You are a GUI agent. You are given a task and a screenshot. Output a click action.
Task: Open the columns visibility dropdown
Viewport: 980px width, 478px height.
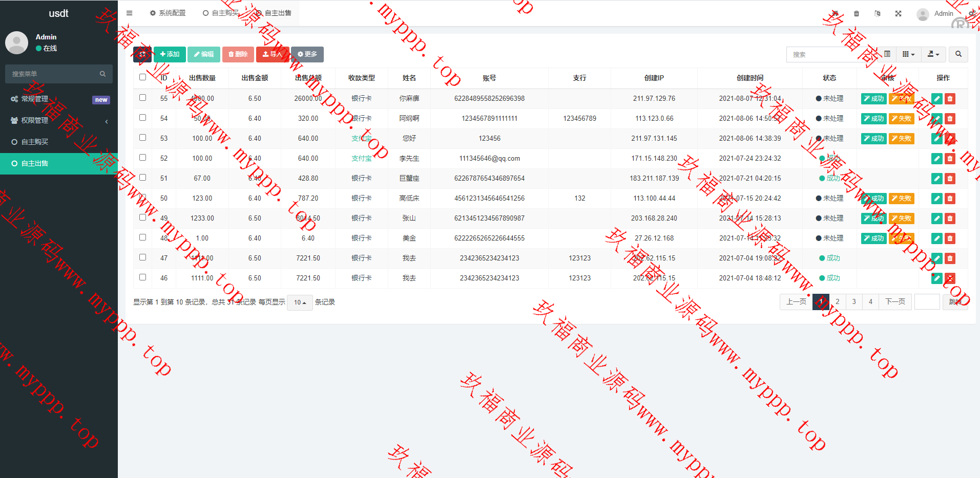point(908,54)
